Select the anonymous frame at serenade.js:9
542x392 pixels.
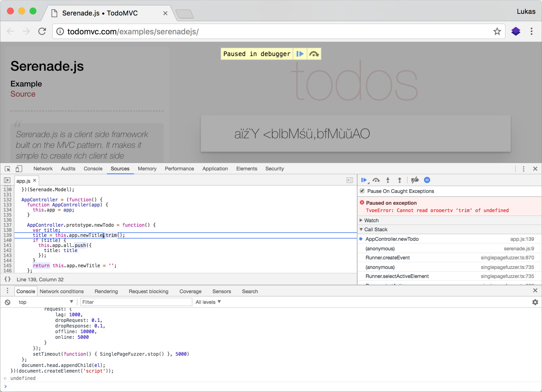(450, 249)
